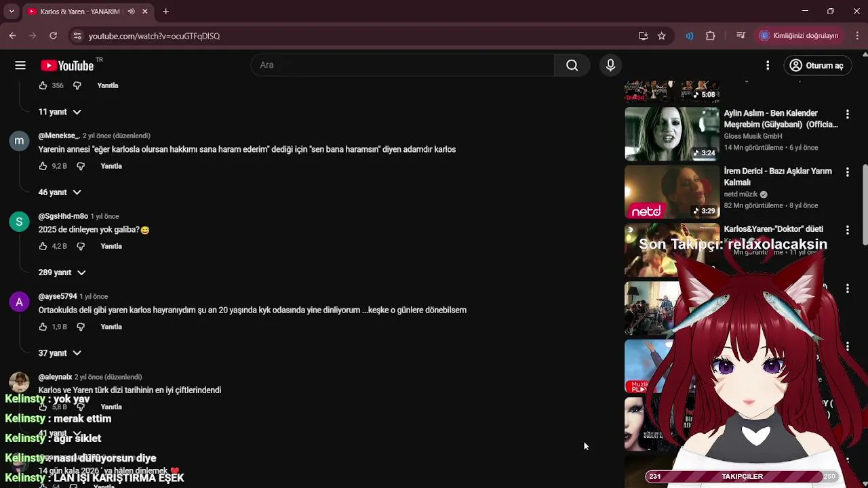This screenshot has width=868, height=488.
Task: Select the Karlos & Yaren tab
Action: pos(79,12)
